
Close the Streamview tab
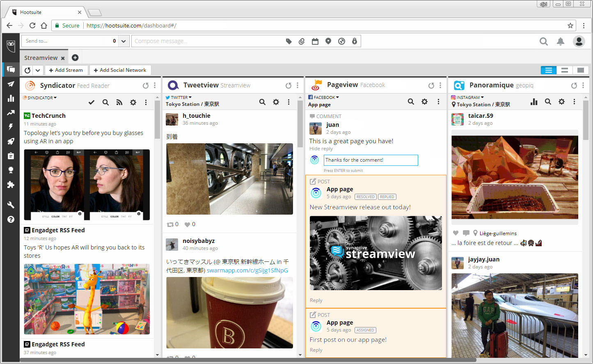pyautogui.click(x=63, y=58)
